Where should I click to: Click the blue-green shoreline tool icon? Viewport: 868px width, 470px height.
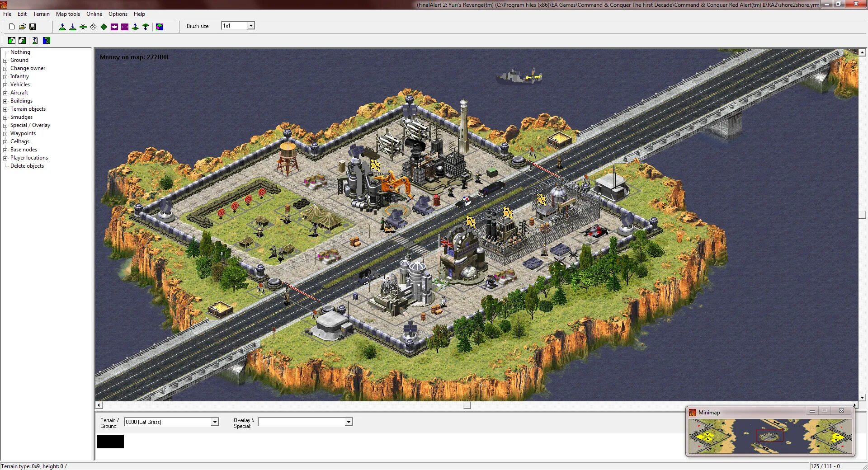pyautogui.click(x=47, y=41)
